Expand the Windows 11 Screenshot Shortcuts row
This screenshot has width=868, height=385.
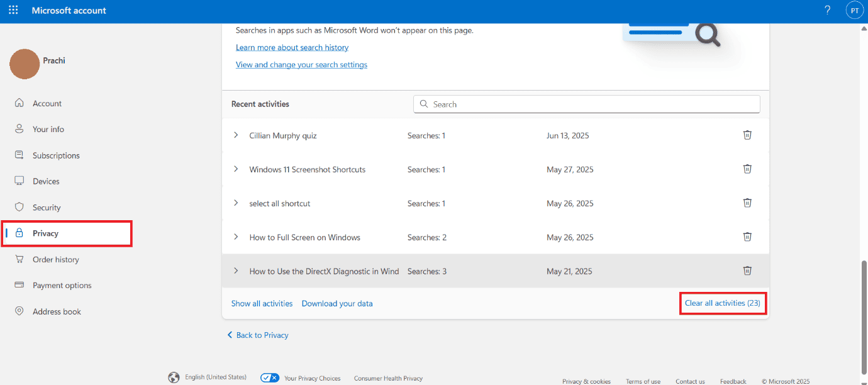tap(236, 169)
